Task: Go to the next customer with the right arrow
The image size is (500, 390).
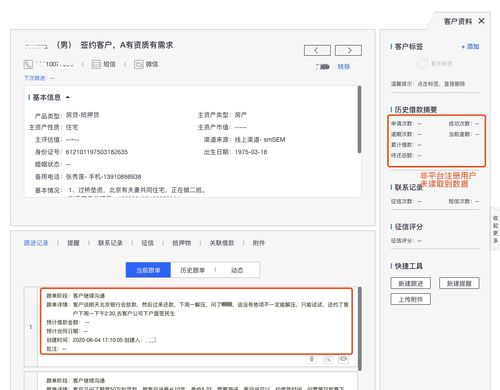Action: point(348,50)
